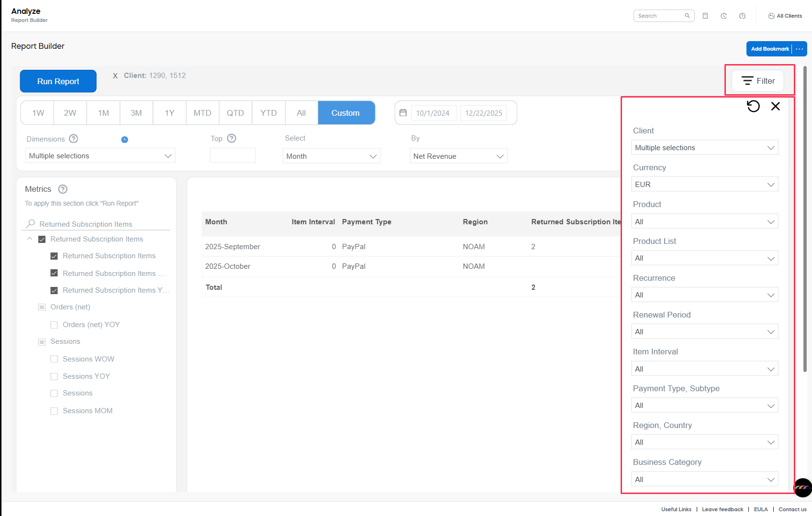Click the help icon beside Metrics
The width and height of the screenshot is (812, 516).
(x=62, y=189)
